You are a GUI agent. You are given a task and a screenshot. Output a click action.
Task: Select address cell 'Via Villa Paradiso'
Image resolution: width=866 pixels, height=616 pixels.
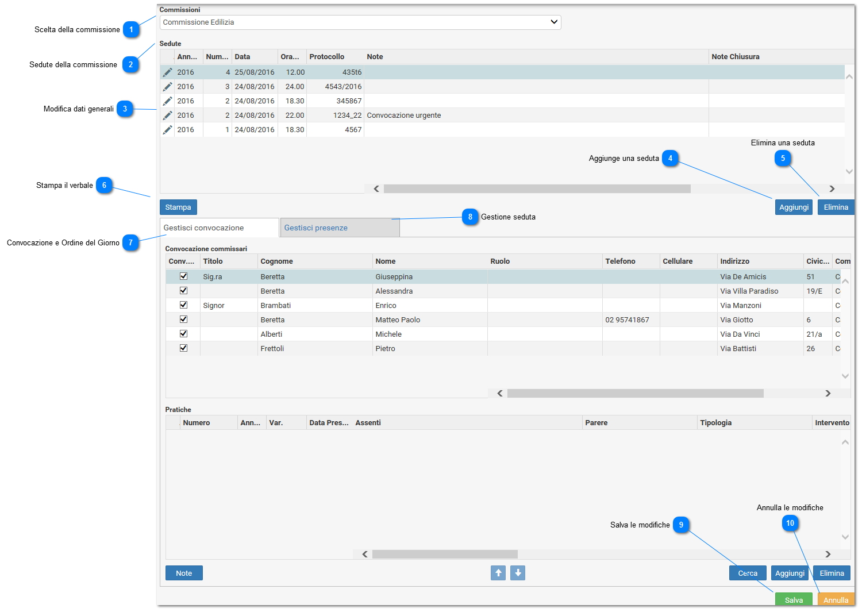tap(760, 291)
